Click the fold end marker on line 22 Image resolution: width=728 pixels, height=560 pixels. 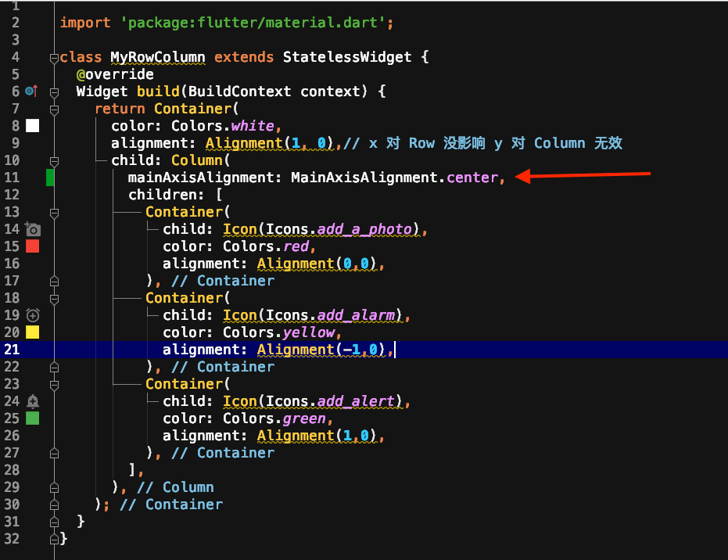(x=54, y=368)
